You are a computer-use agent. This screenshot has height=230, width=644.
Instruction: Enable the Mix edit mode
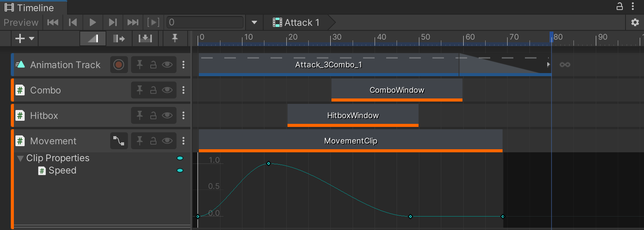[92, 38]
